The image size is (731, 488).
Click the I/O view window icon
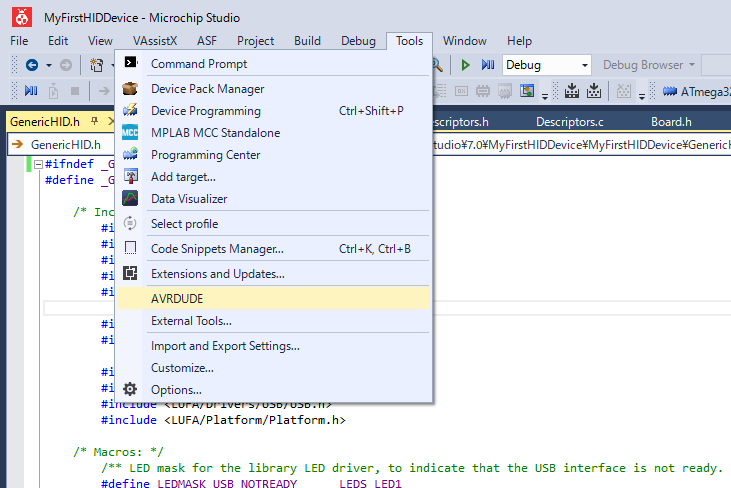tap(527, 91)
